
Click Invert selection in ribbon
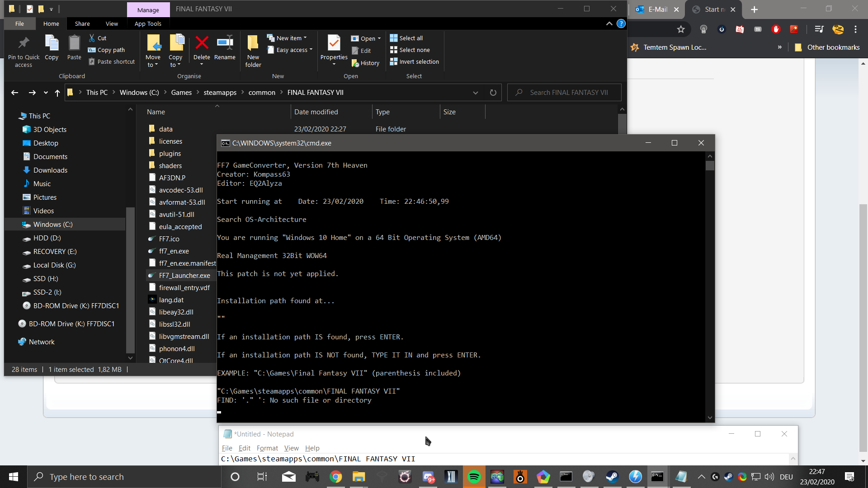(415, 61)
